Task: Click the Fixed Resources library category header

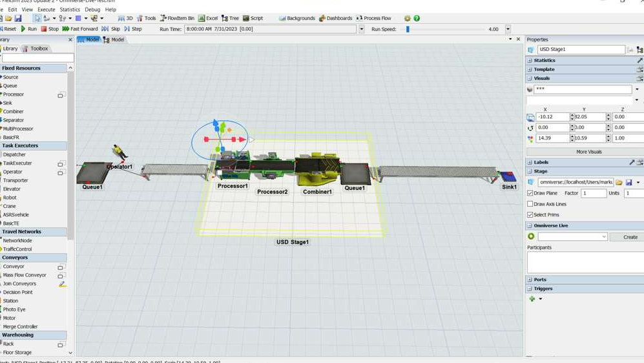Action: (34, 68)
